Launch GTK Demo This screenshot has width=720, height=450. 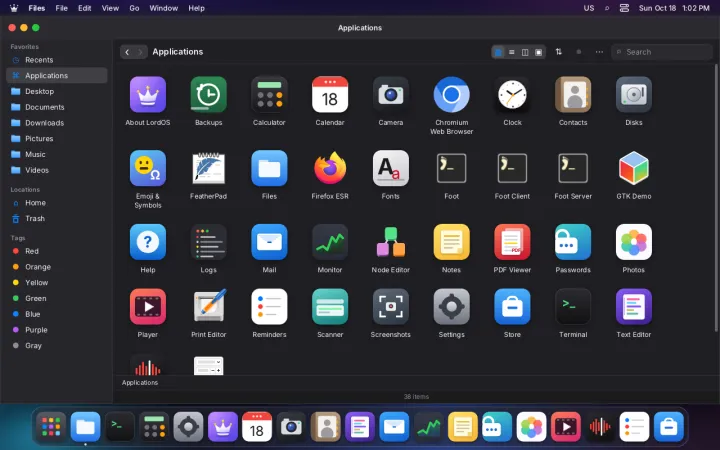pos(634,168)
